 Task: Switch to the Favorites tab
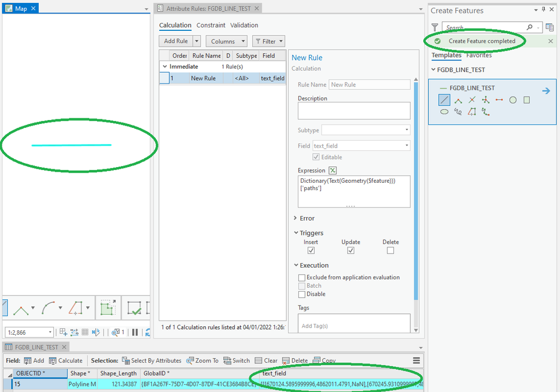[x=479, y=55]
